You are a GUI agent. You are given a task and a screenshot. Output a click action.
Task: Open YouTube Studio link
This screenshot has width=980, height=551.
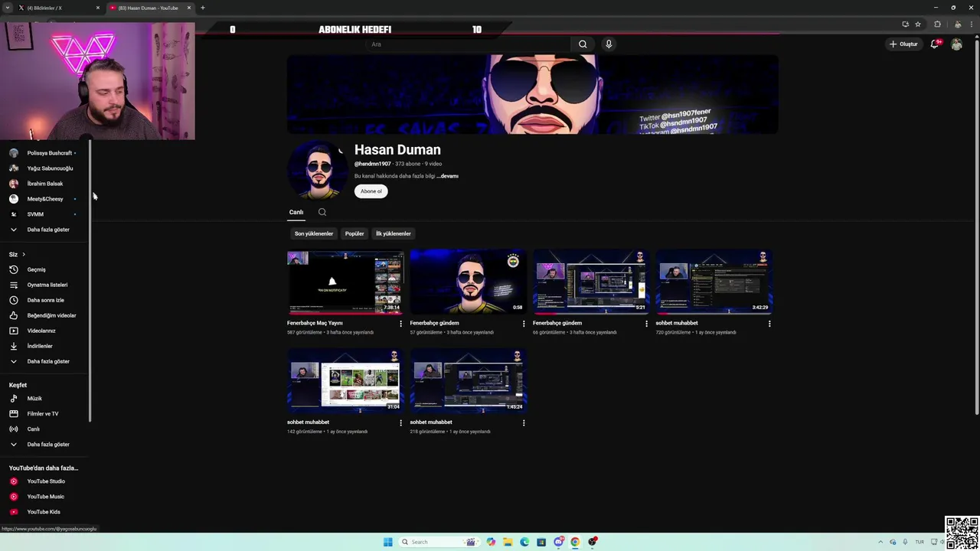[46, 481]
